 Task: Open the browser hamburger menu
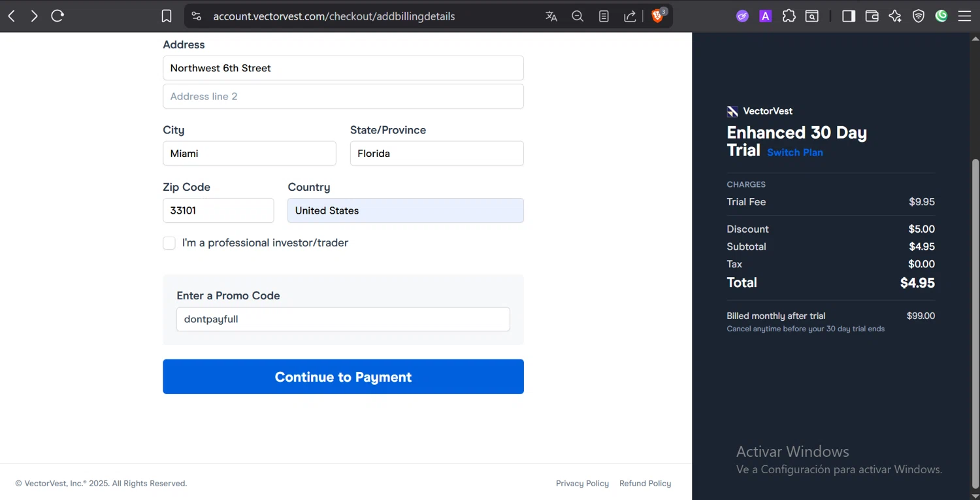click(x=964, y=16)
